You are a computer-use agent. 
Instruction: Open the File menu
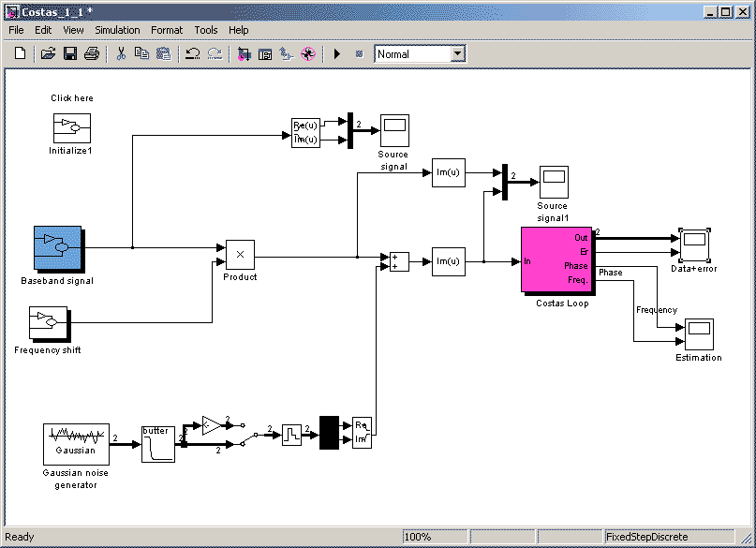pos(16,30)
